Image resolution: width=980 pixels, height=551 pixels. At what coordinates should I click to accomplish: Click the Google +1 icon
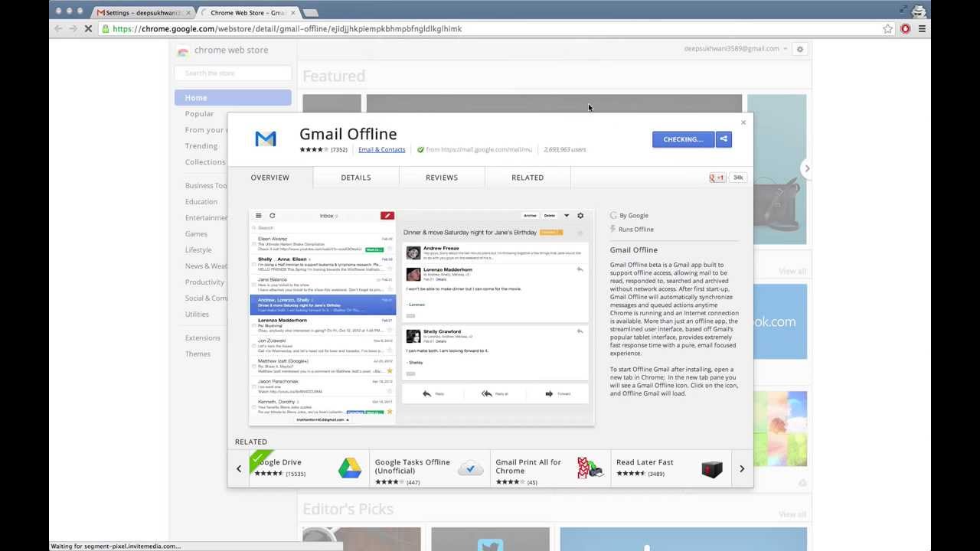point(717,178)
